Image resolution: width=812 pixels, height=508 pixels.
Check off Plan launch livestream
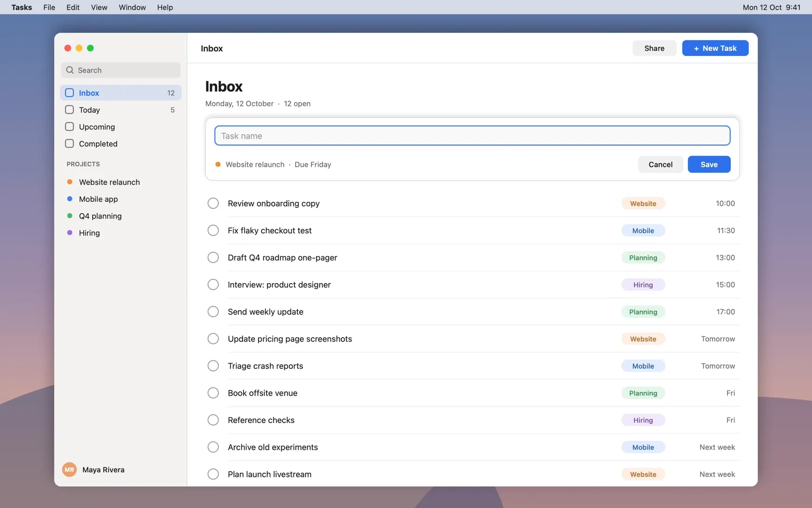pyautogui.click(x=213, y=474)
